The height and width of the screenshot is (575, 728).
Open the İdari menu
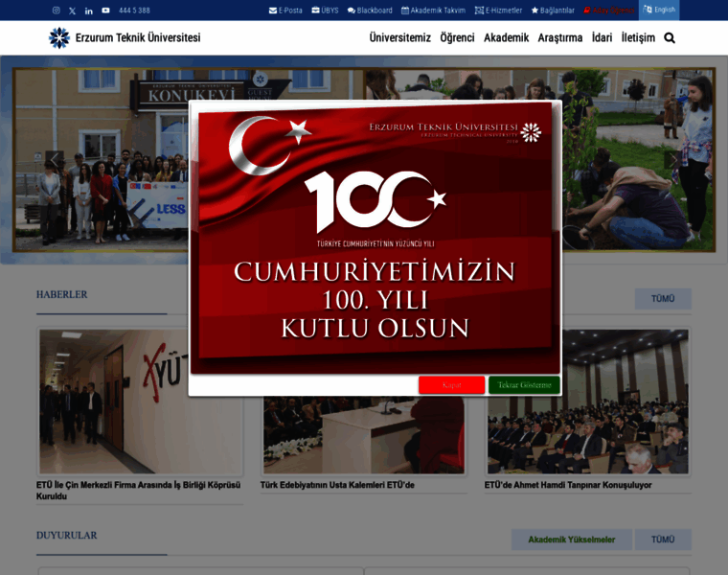[602, 37]
